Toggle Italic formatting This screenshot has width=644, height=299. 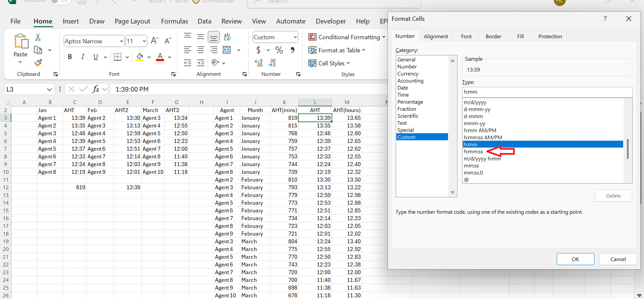click(83, 57)
